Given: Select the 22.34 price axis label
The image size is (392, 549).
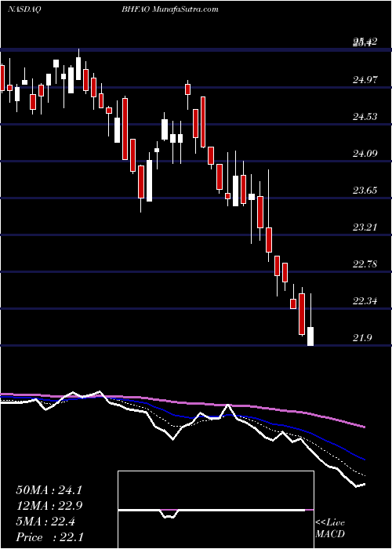Looking at the screenshot, I should point(365,300).
